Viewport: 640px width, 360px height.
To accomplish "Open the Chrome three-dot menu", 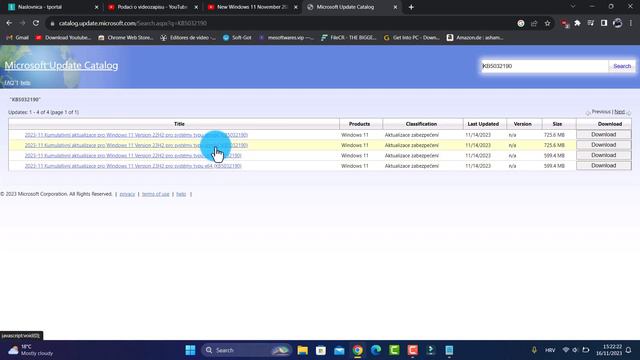I will 631,23.
